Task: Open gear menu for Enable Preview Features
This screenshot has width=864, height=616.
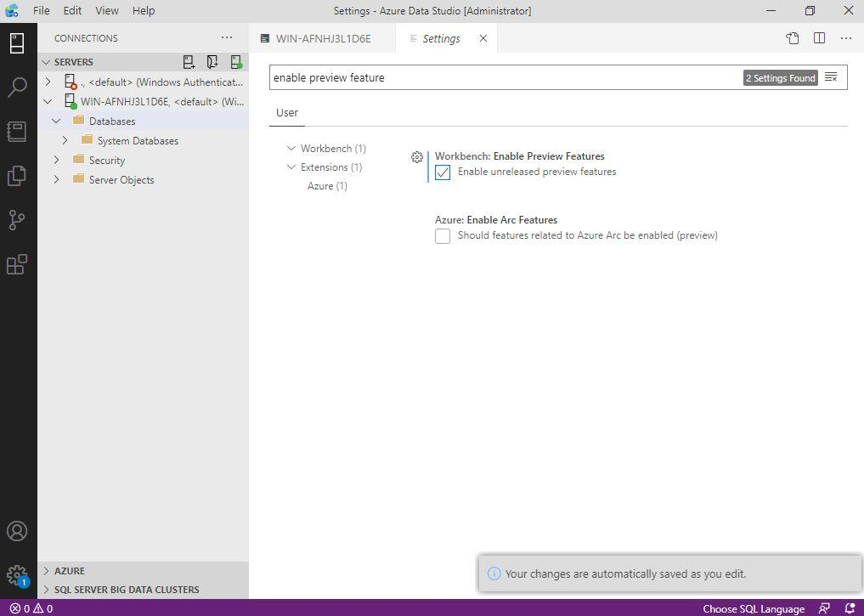Action: point(417,157)
